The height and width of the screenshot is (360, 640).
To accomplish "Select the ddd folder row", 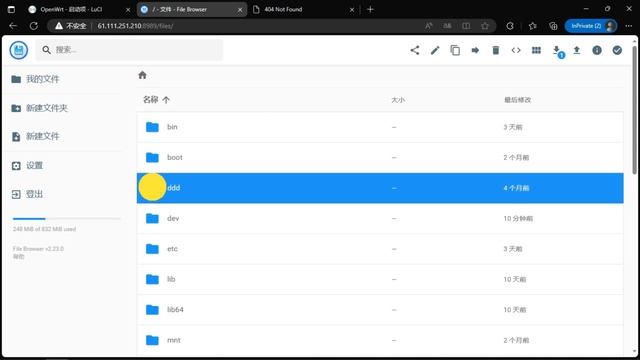I will pos(380,188).
